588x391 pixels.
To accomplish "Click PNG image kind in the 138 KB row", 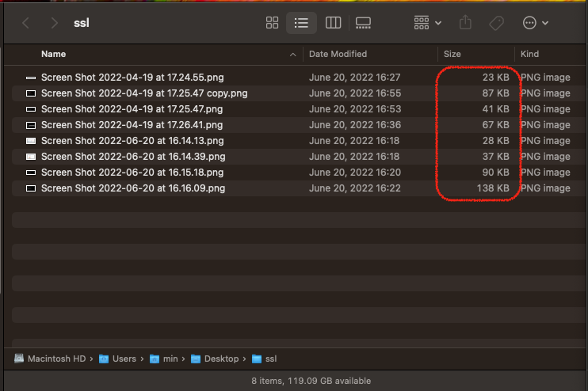I will (546, 188).
